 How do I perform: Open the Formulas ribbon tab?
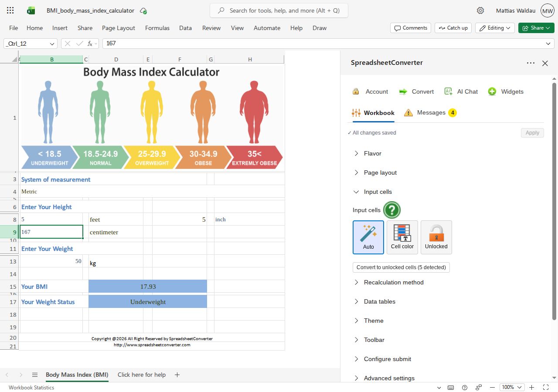click(x=157, y=28)
